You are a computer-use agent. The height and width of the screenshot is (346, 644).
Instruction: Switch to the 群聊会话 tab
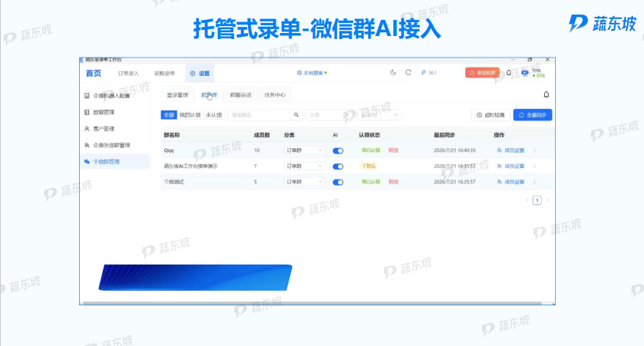[x=241, y=95]
